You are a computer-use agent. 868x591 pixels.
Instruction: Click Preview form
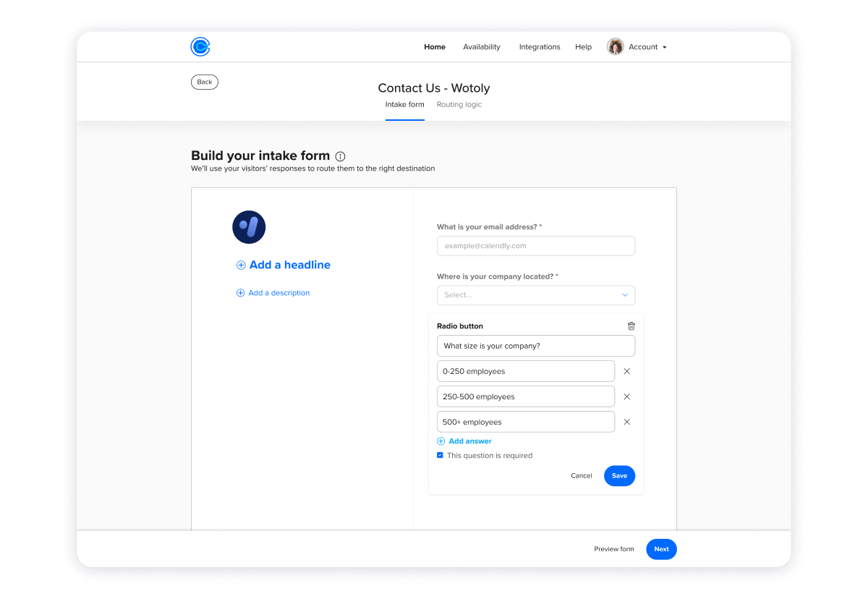[x=614, y=549]
